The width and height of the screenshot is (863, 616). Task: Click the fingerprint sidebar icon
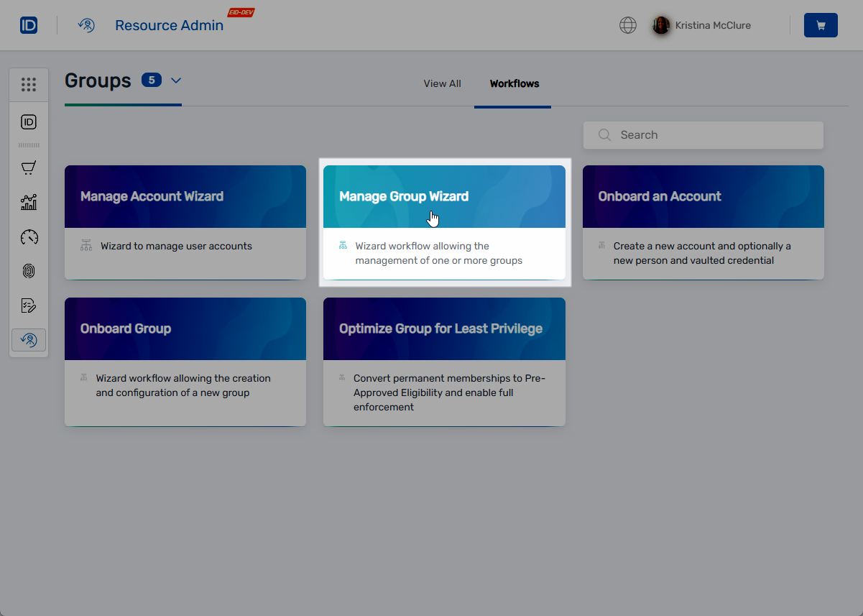click(29, 271)
